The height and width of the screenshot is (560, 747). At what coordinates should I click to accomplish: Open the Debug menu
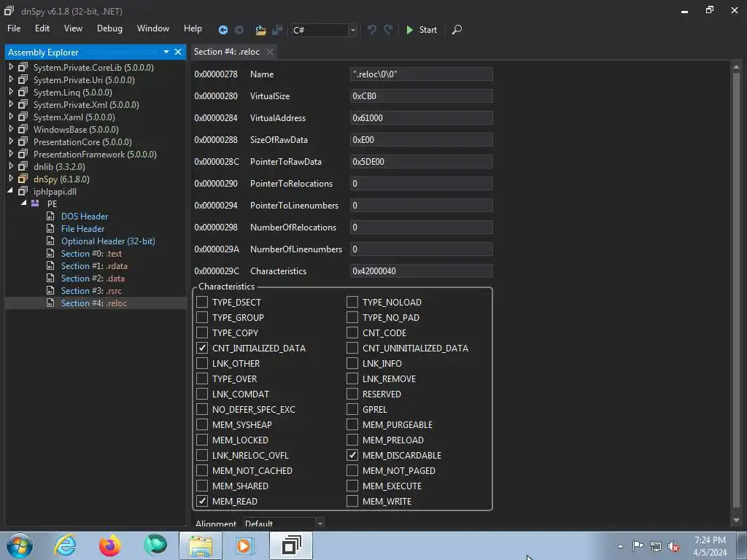coord(109,28)
